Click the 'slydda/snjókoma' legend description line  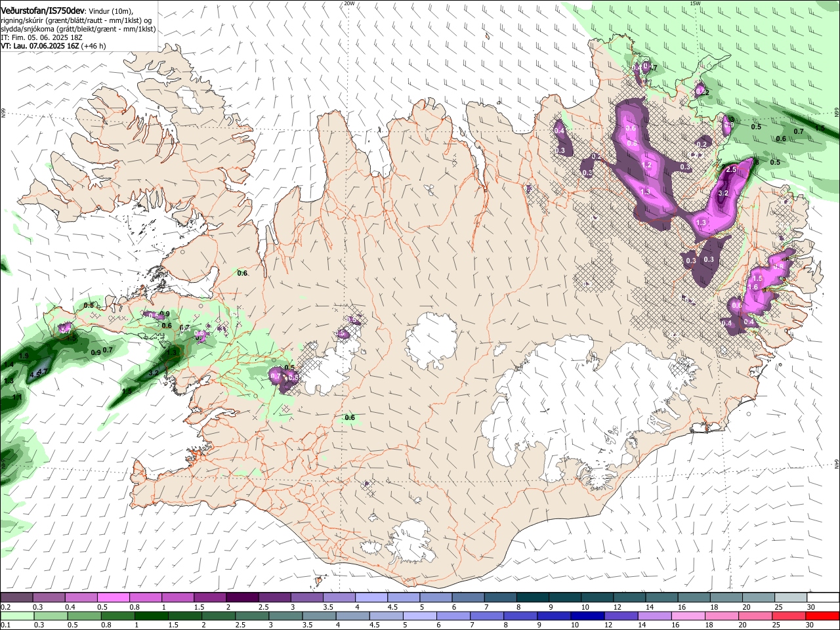coord(78,29)
